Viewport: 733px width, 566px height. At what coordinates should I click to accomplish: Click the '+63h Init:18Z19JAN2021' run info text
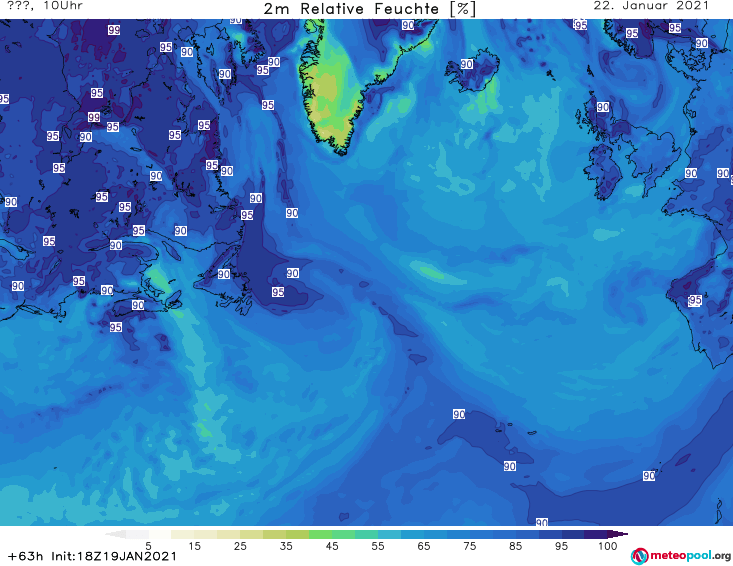point(93,556)
